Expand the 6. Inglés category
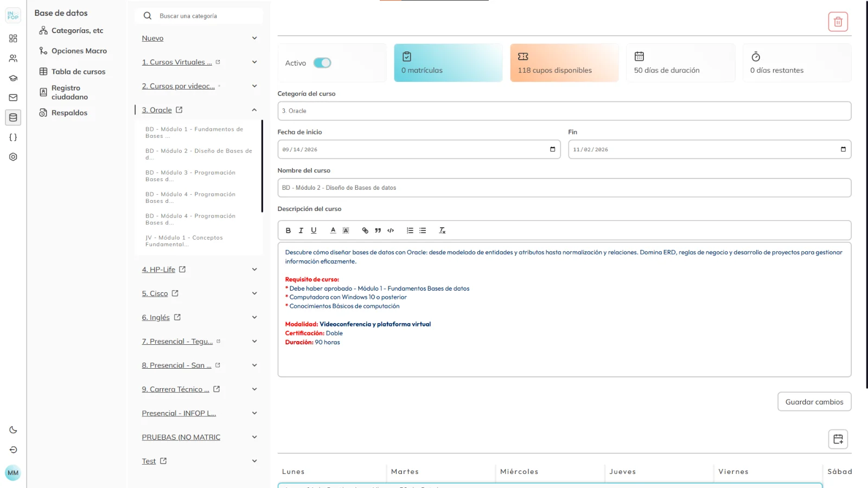Viewport: 868px width, 488px height. [254, 317]
